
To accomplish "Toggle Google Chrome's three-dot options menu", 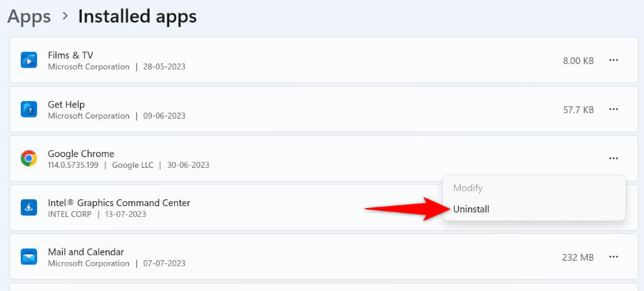I will coord(613,158).
